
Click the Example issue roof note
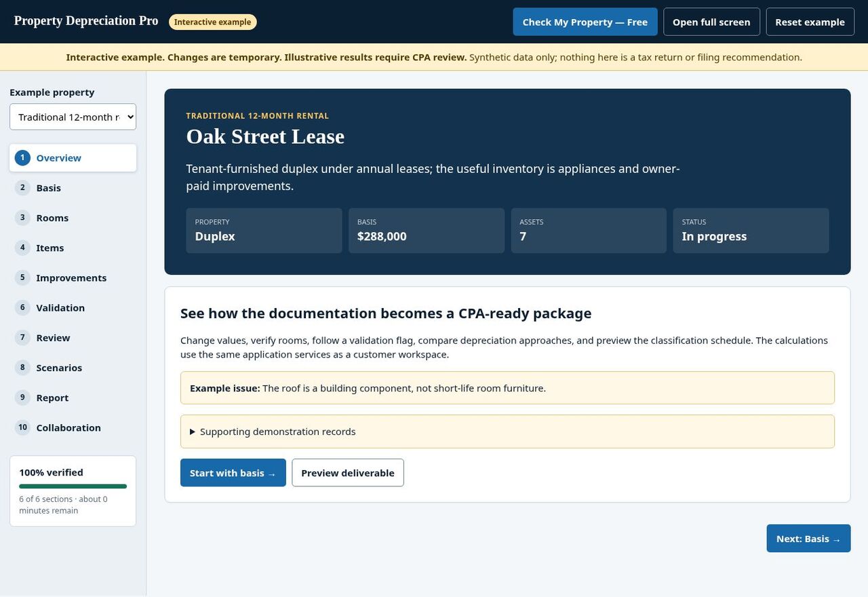tap(507, 388)
